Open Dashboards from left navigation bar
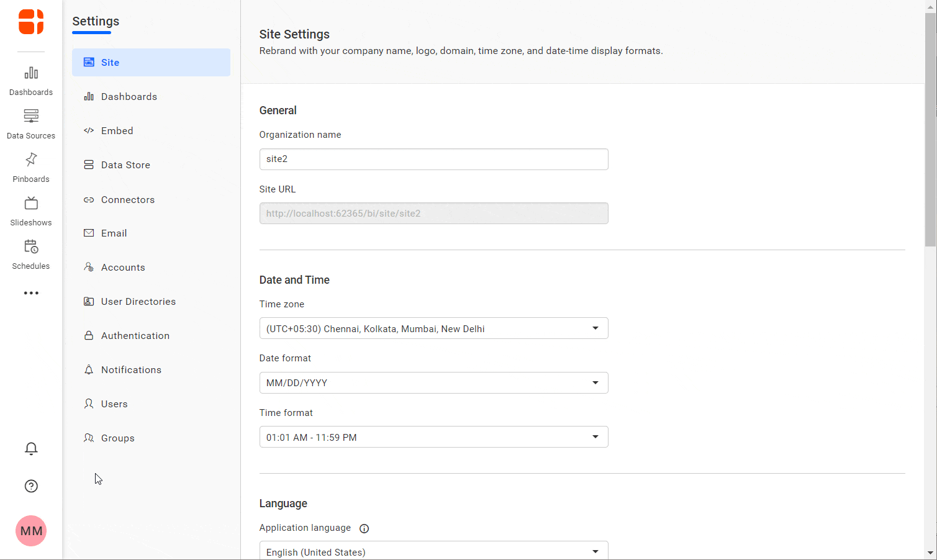The width and height of the screenshot is (937, 560). pos(31,81)
